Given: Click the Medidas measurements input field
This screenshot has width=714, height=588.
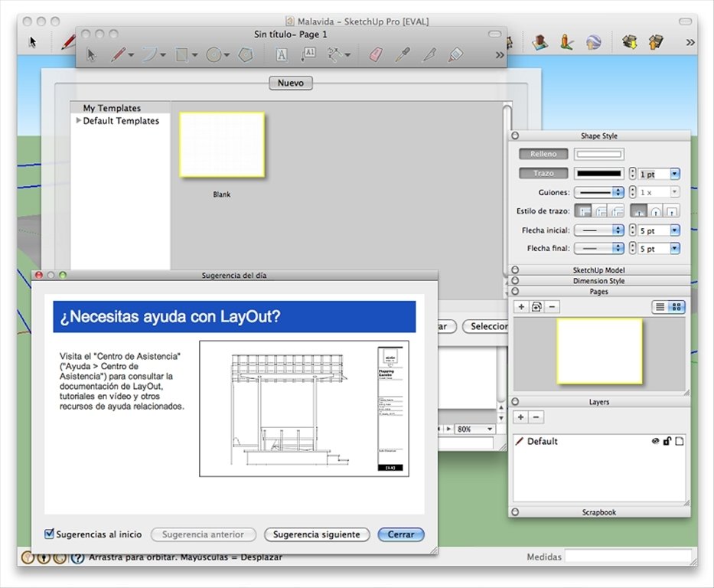Looking at the screenshot, I should [628, 557].
